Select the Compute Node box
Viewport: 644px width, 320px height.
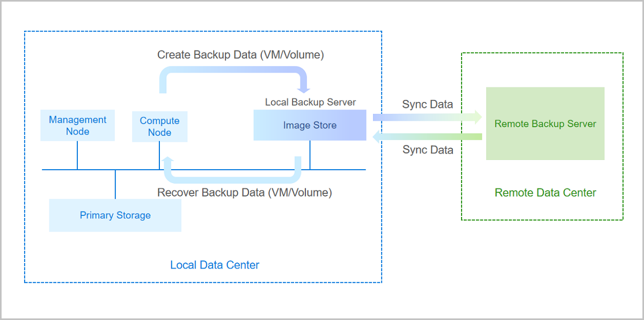coord(159,127)
